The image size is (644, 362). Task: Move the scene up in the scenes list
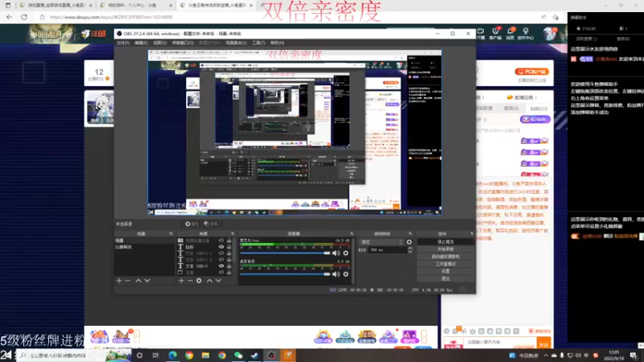coord(138,281)
